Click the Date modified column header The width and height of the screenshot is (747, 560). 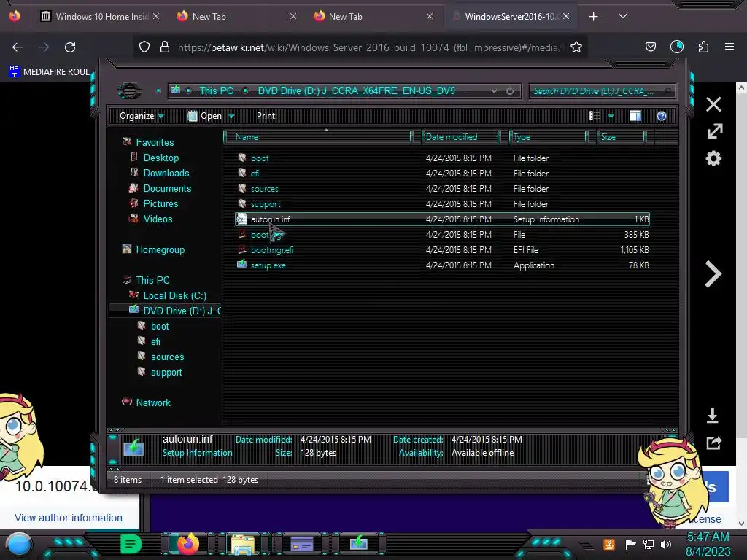460,137
